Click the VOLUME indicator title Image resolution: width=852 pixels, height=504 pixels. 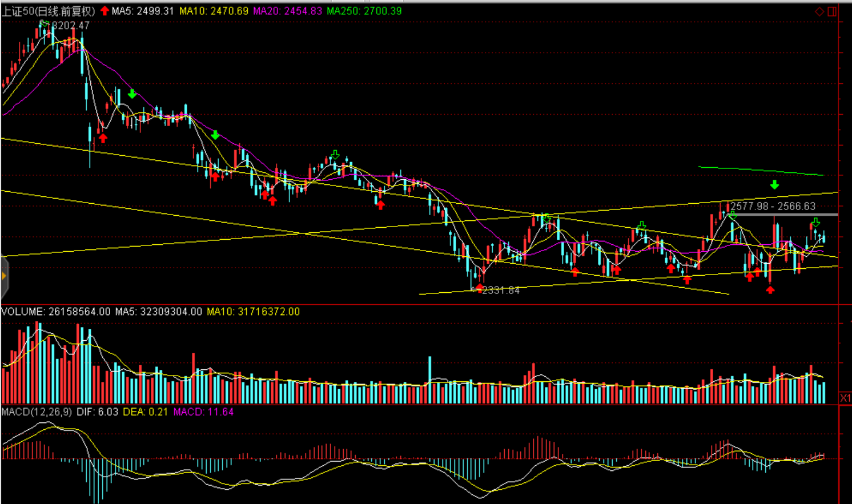23,312
